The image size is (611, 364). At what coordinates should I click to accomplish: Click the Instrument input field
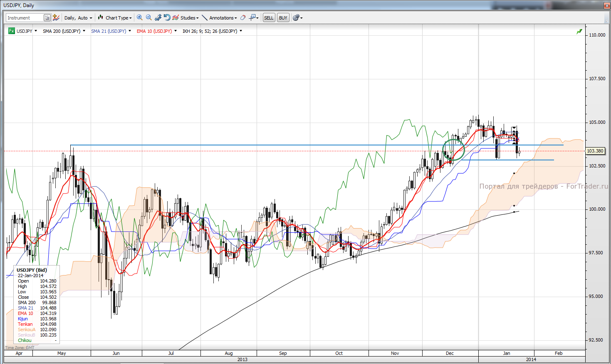pyautogui.click(x=25, y=18)
